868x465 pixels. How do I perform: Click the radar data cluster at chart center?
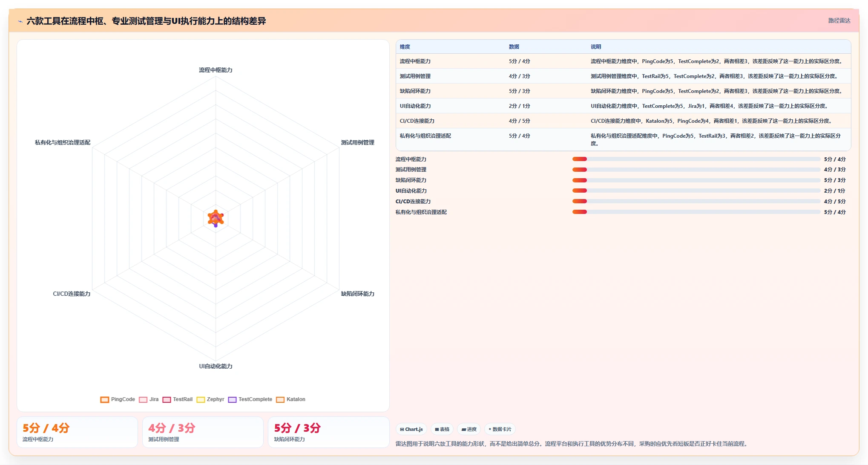[x=216, y=218]
